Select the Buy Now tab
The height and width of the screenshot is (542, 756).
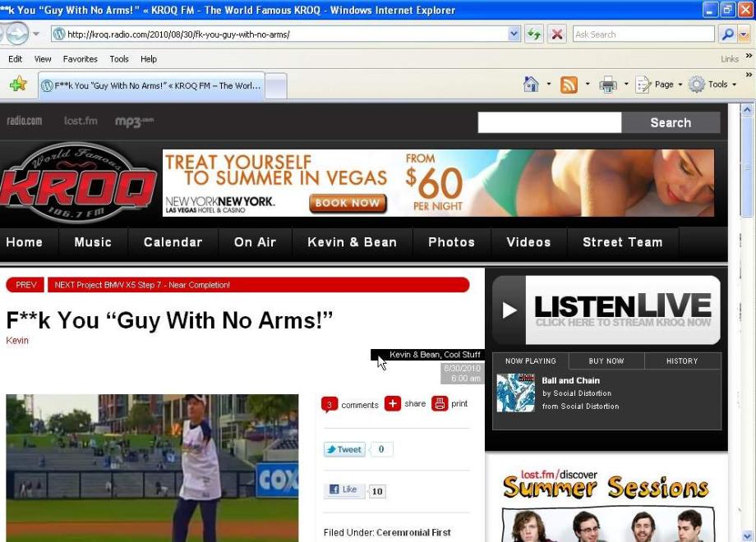tap(606, 361)
